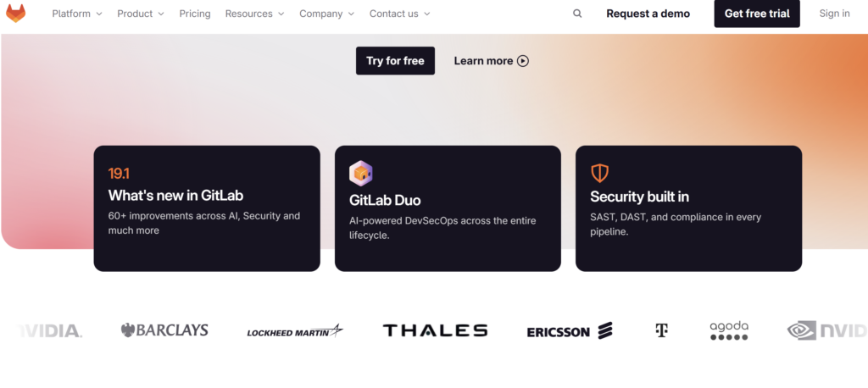This screenshot has height=388, width=868.
Task: Open the Pricing page
Action: point(195,14)
